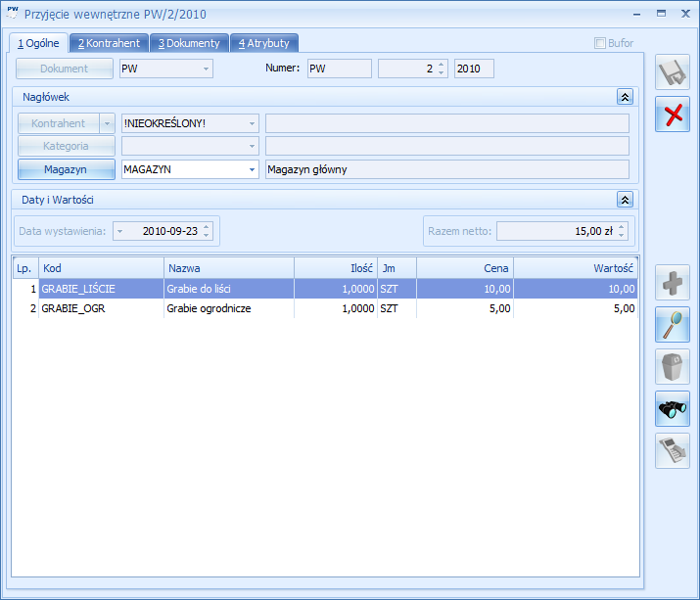Maximize the Przyjęcie wewnętrzne window

[661, 14]
